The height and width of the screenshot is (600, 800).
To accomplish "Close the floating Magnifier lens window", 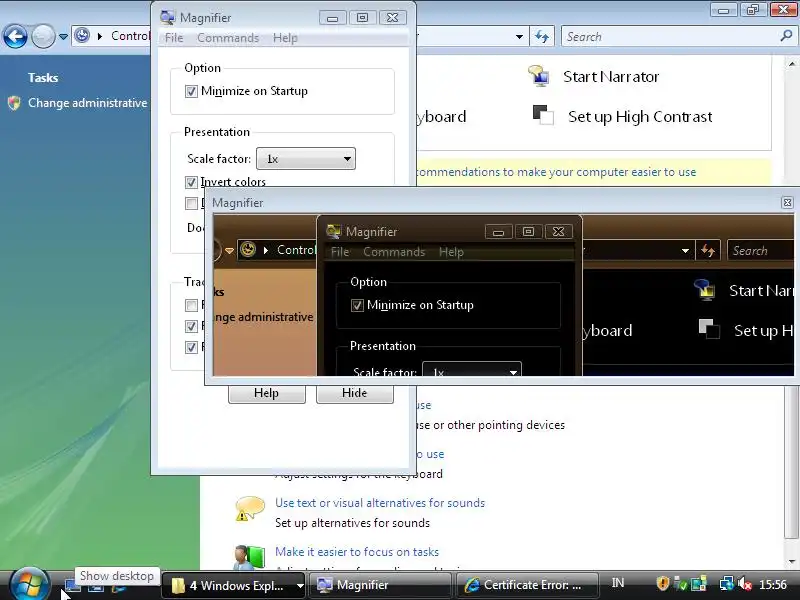I will (787, 203).
